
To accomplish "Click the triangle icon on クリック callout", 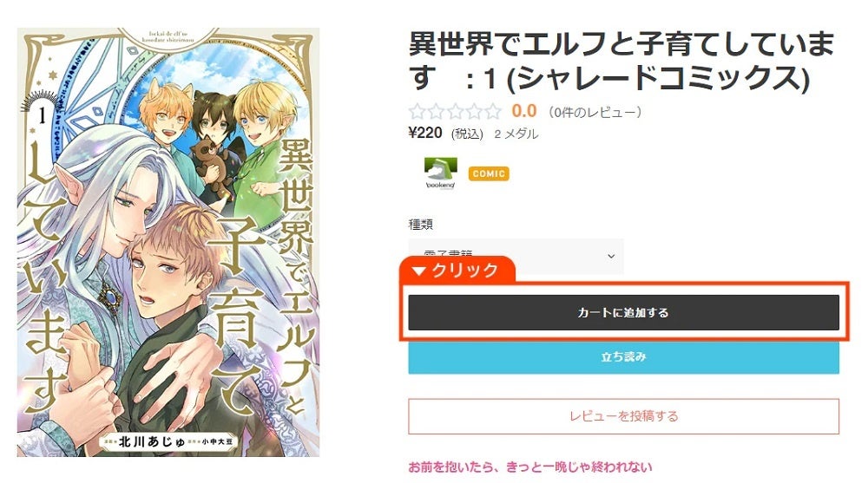I will click(x=419, y=271).
